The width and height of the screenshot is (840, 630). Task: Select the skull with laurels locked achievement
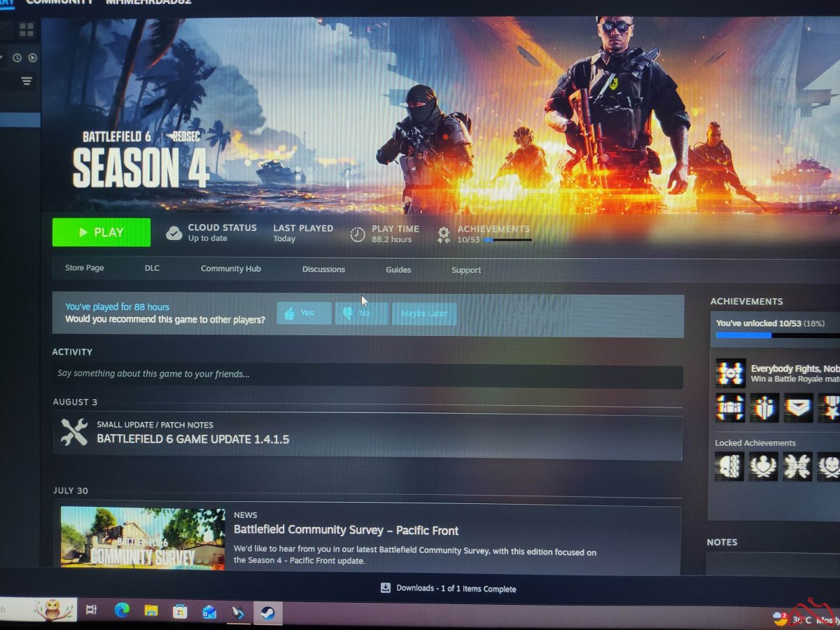pyautogui.click(x=829, y=466)
